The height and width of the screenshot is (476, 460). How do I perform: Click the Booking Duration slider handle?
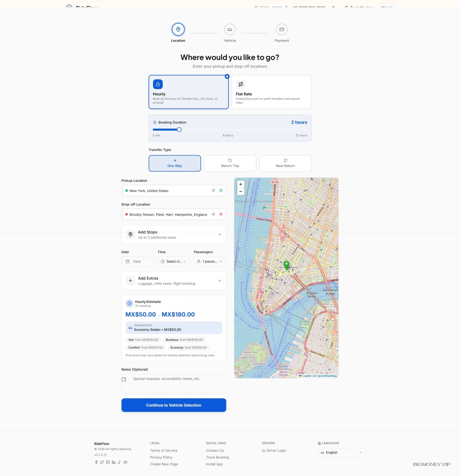pos(179,130)
